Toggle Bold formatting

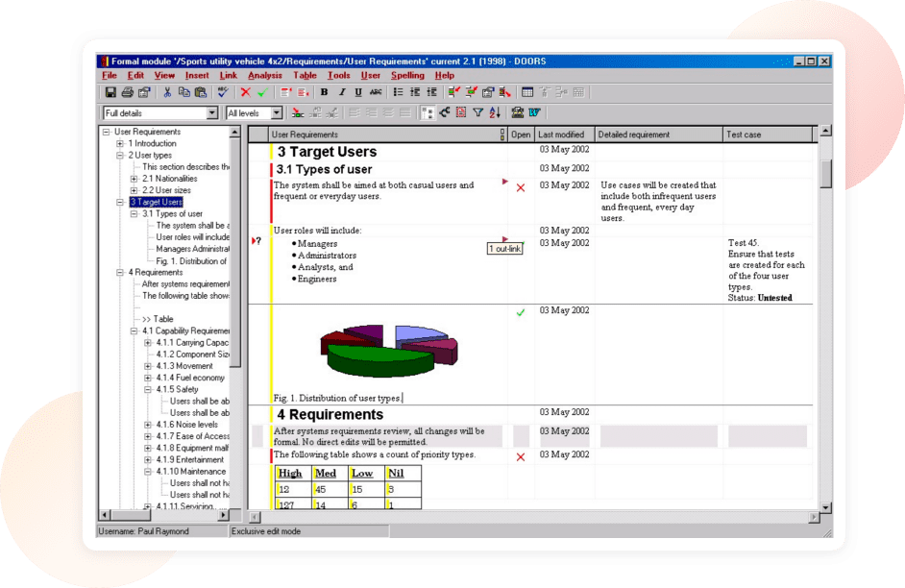[324, 92]
